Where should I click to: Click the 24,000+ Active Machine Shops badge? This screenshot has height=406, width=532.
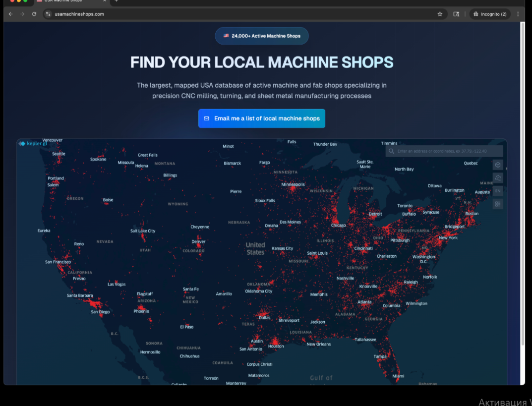click(262, 36)
